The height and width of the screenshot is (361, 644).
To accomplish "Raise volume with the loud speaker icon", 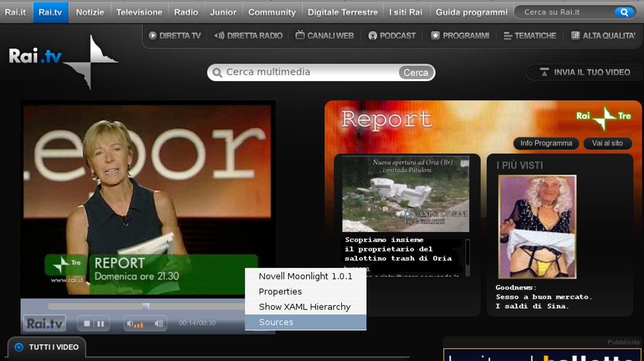I will (x=159, y=324).
